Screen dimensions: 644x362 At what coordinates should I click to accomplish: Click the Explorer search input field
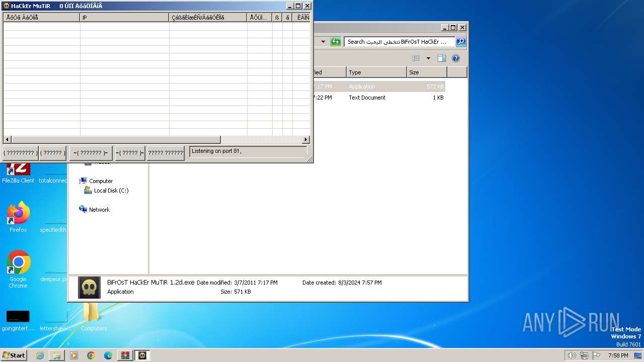coord(399,42)
